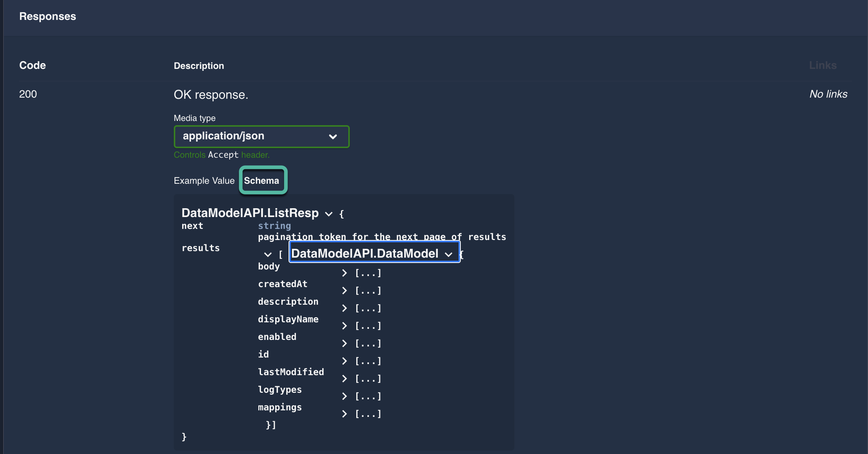Expand the id property
The height and width of the screenshot is (454, 868).
click(x=344, y=361)
